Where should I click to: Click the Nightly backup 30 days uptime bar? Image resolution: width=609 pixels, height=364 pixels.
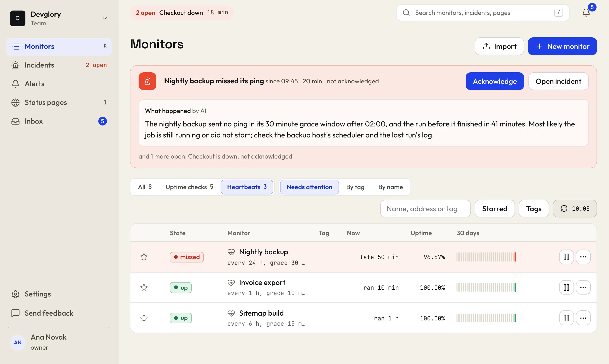486,257
